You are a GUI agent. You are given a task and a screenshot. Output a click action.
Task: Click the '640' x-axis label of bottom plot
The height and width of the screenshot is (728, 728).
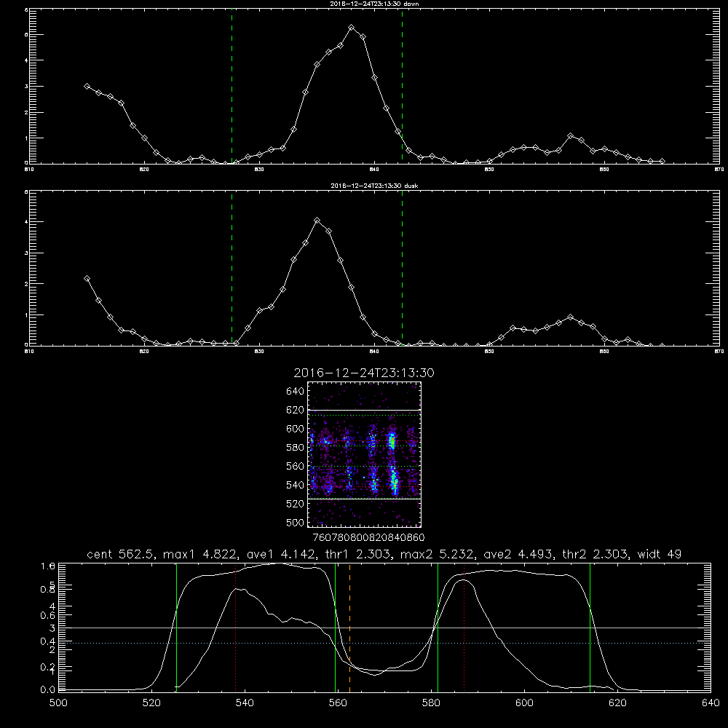[x=711, y=703]
